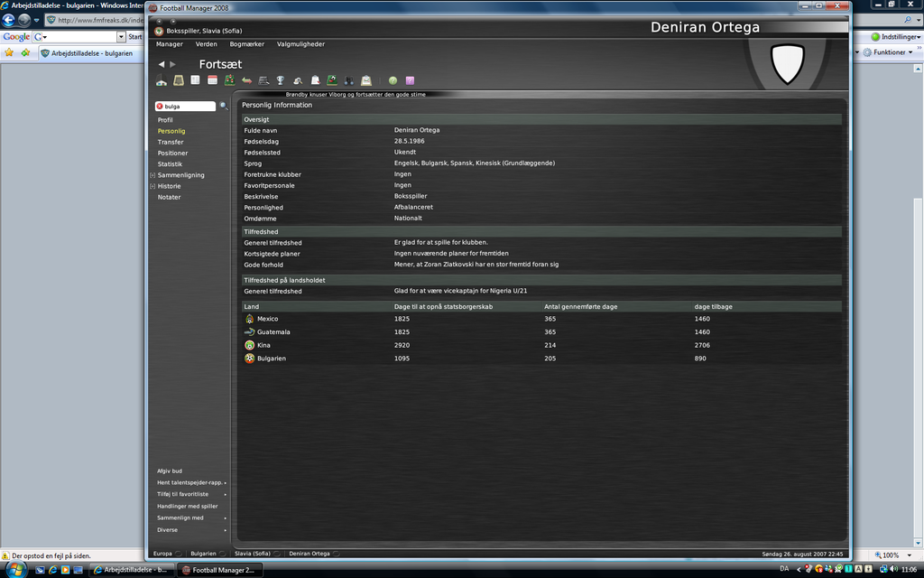The width and height of the screenshot is (924, 578).
Task: Expand the Historie tree node
Action: (152, 186)
